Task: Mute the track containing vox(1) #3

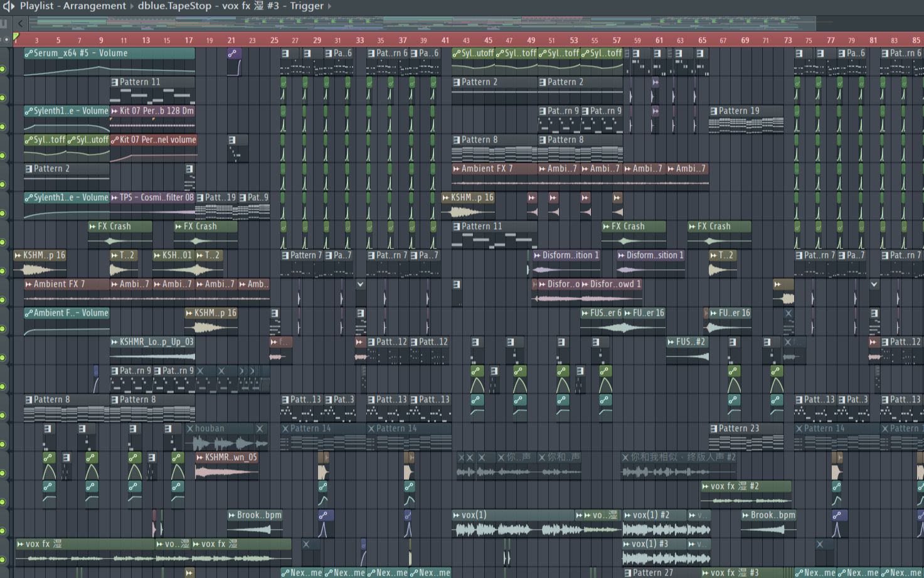Action: click(x=3, y=559)
